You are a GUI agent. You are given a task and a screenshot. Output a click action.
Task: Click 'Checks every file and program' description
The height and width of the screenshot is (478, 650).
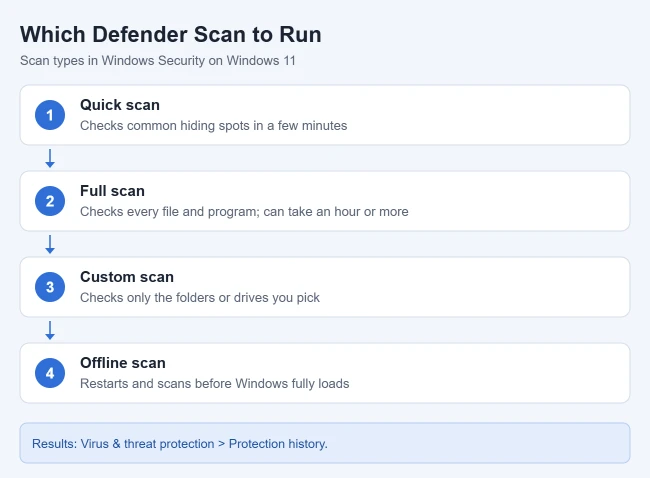244,211
